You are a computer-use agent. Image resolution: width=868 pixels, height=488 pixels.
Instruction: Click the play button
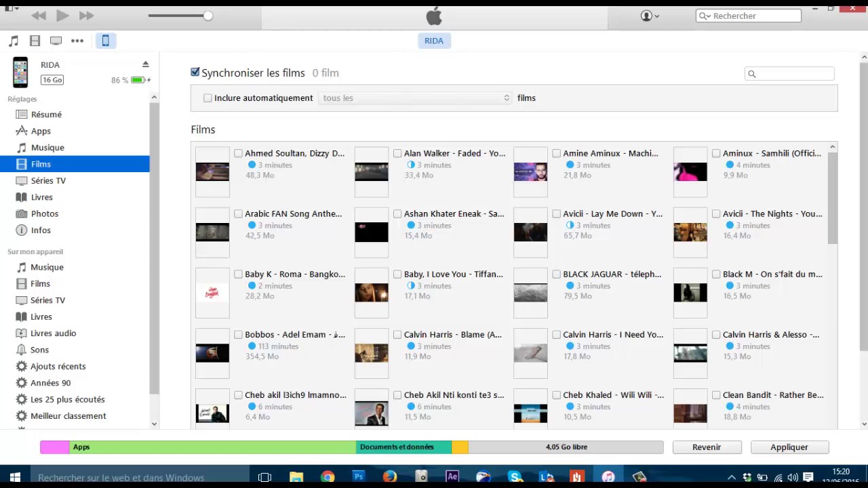[x=62, y=15]
